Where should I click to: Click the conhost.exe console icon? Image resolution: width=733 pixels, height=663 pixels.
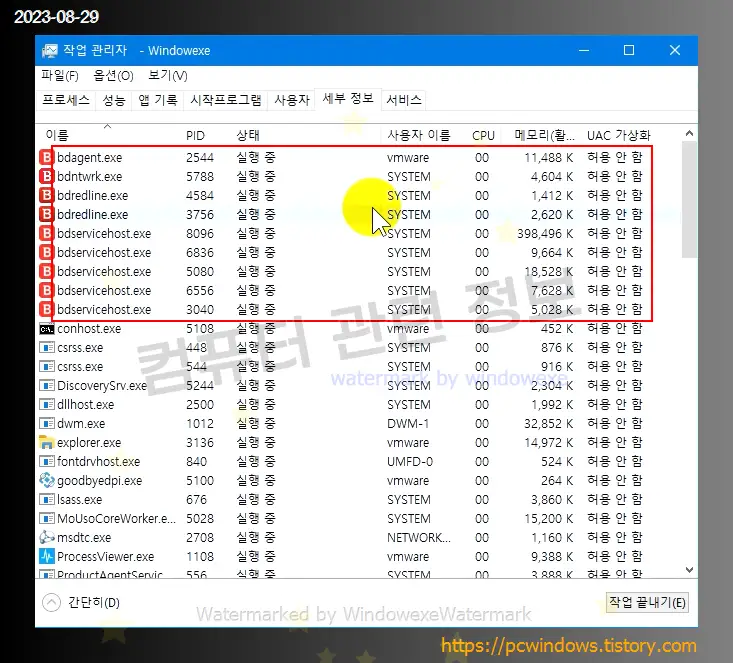click(x=46, y=329)
